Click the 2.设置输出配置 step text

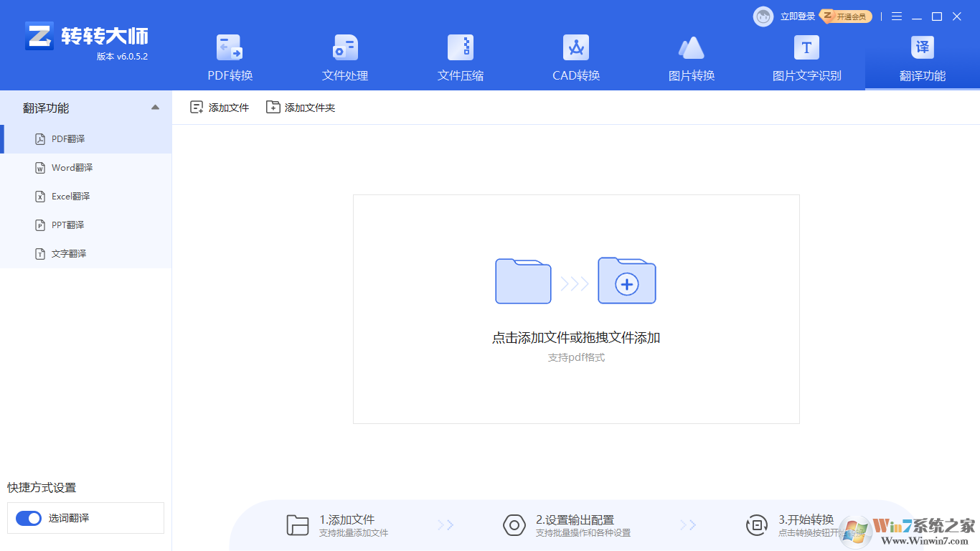coord(575,519)
